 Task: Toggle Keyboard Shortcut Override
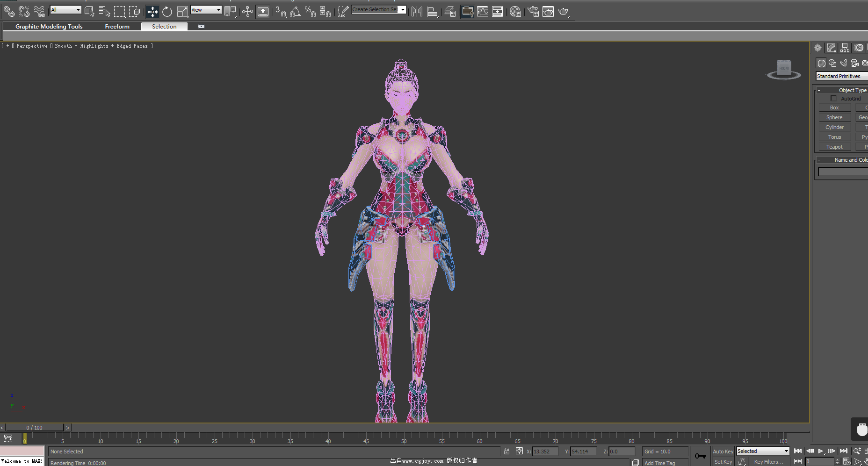[263, 12]
